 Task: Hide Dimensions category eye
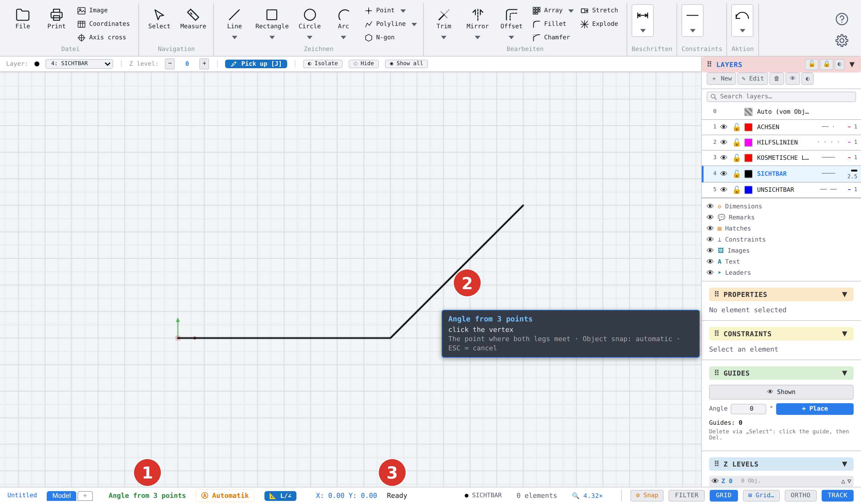710,206
